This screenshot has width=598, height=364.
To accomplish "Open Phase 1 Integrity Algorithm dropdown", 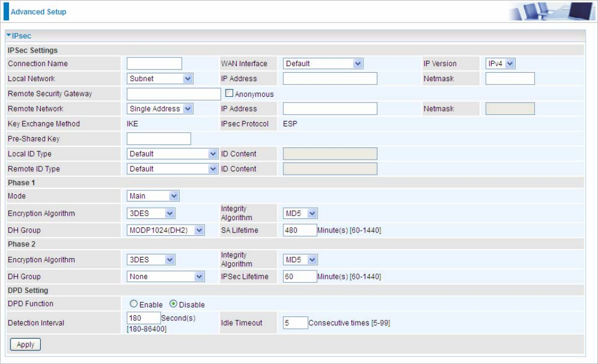I will coord(300,213).
